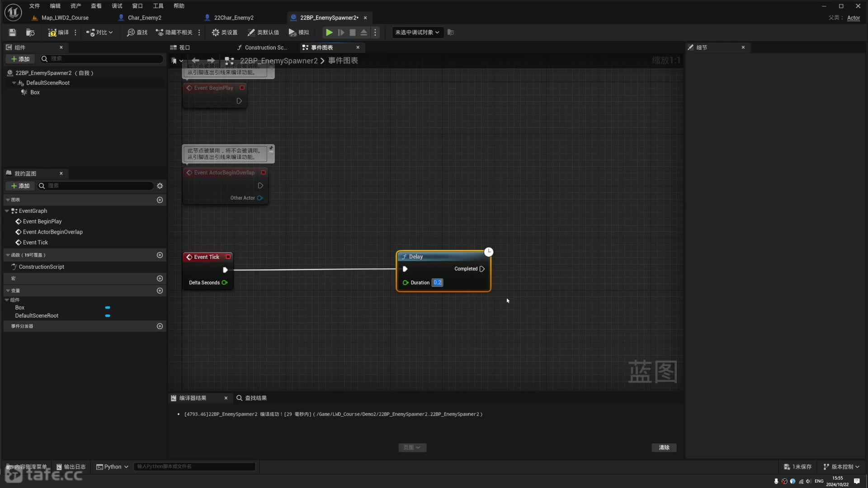Screen dimensions: 868x488
Task: Select Event ActorBeginOverlap in My Blueprint list
Action: (x=52, y=232)
